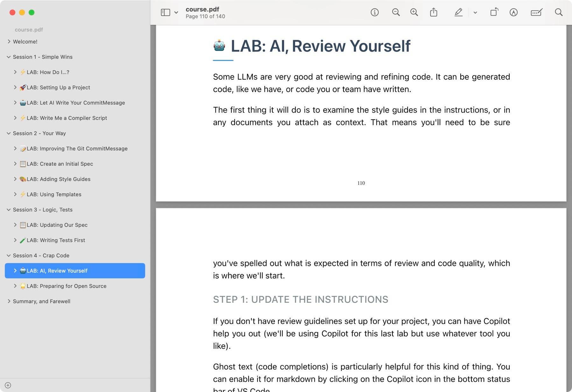Close the Preview window with red button
The width and height of the screenshot is (572, 392).
(12, 12)
